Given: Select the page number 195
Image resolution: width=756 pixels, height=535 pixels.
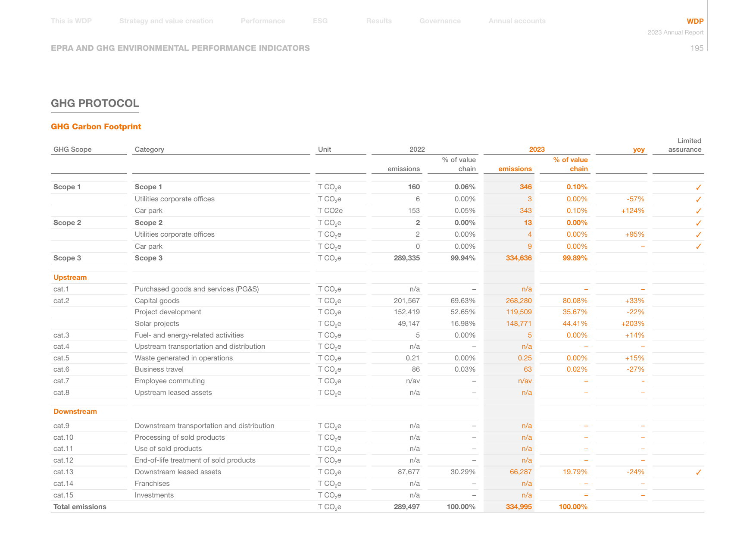Looking at the screenshot, I should pyautogui.click(x=697, y=48).
